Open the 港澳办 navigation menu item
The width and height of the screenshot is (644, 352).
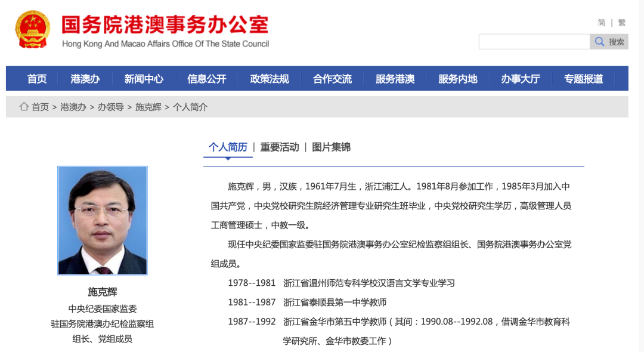click(85, 78)
